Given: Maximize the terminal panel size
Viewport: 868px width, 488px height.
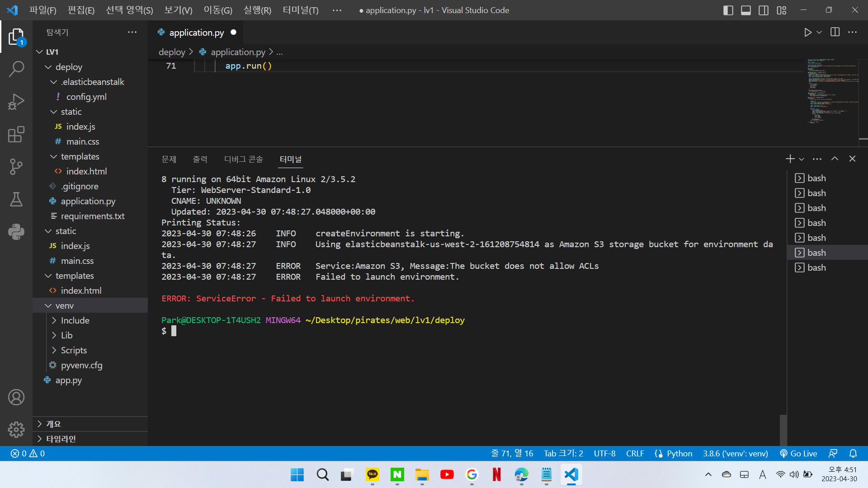Looking at the screenshot, I should [835, 159].
